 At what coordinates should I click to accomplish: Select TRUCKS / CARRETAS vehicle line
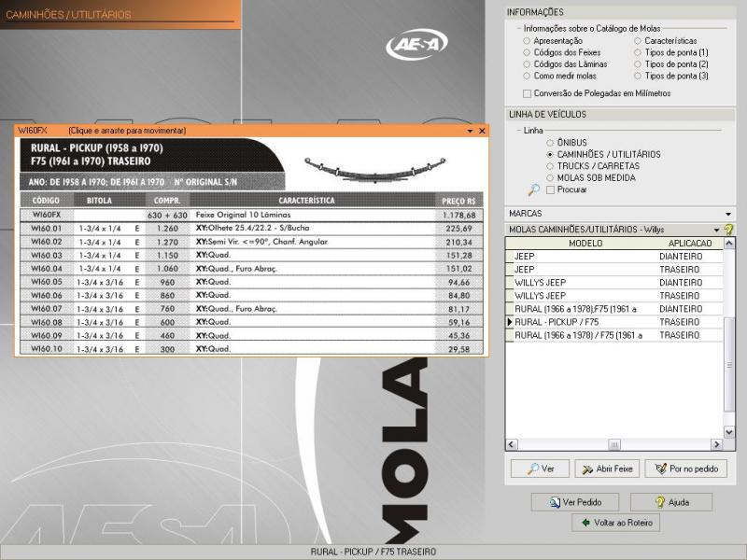click(x=550, y=166)
